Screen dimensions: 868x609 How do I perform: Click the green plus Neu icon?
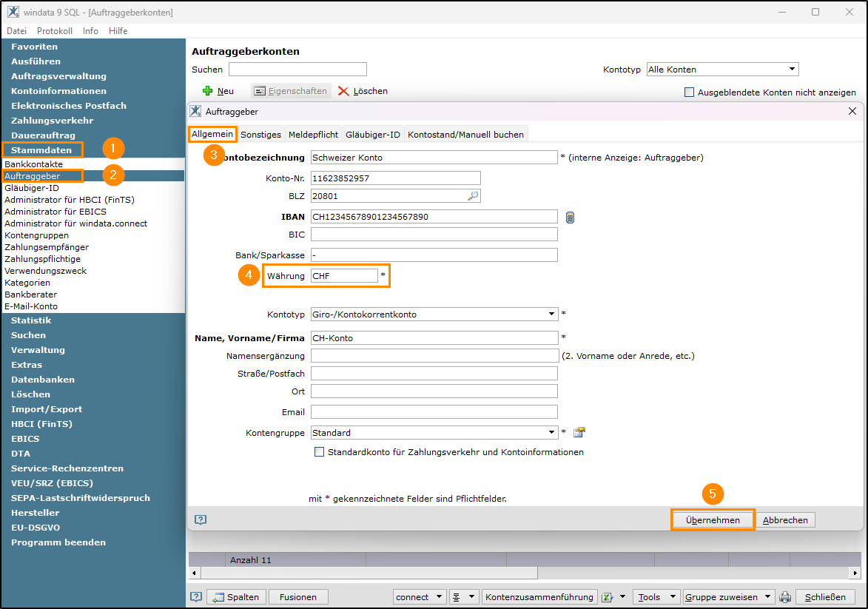(208, 91)
